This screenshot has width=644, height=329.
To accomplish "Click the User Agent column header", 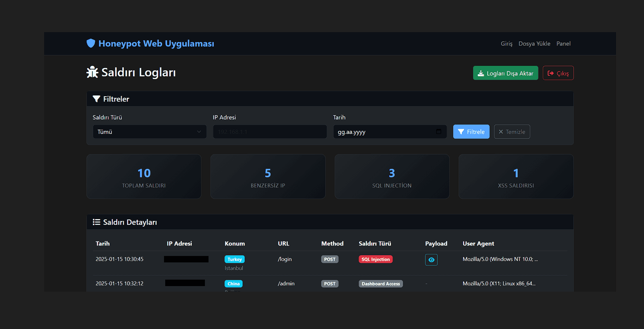I will pyautogui.click(x=478, y=244).
